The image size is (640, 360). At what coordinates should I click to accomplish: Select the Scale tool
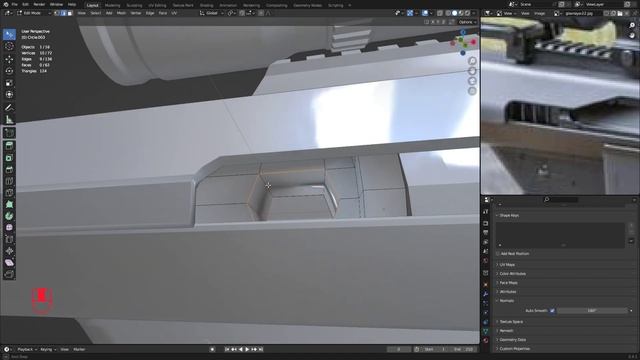point(9,83)
